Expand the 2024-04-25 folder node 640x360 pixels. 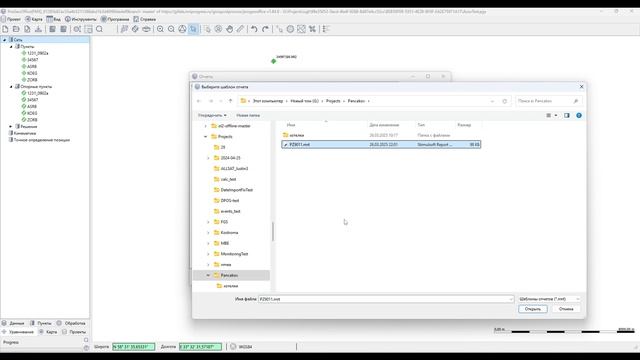pyautogui.click(x=208, y=158)
